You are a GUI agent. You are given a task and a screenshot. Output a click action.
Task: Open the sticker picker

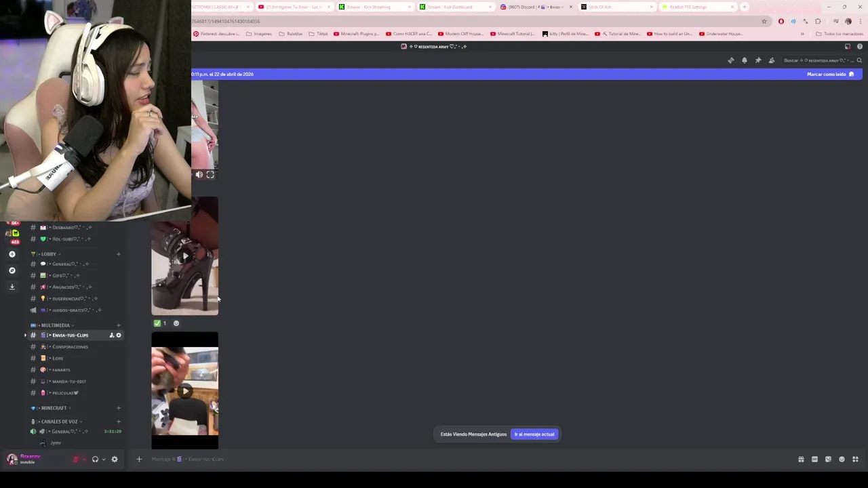828,459
